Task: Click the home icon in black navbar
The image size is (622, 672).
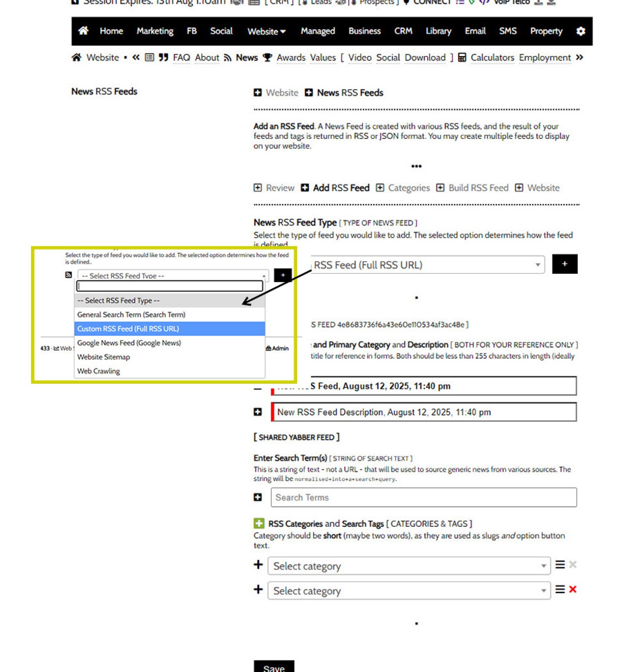Action: 83,31
